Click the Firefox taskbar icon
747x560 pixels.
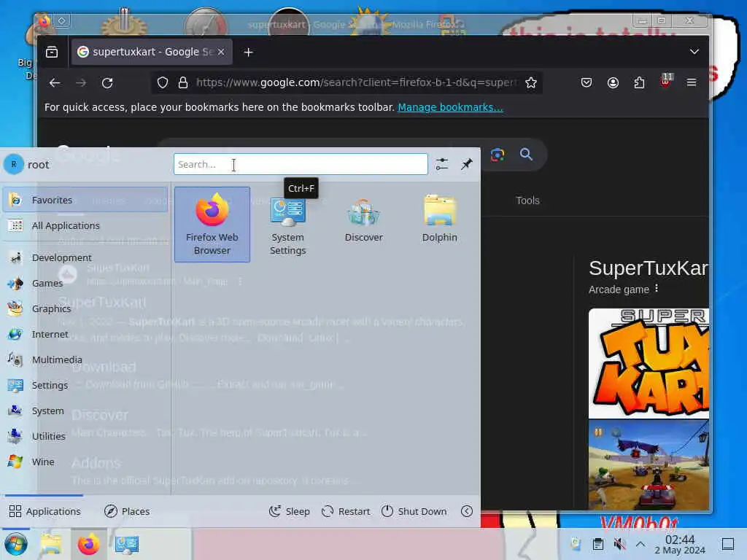point(88,544)
